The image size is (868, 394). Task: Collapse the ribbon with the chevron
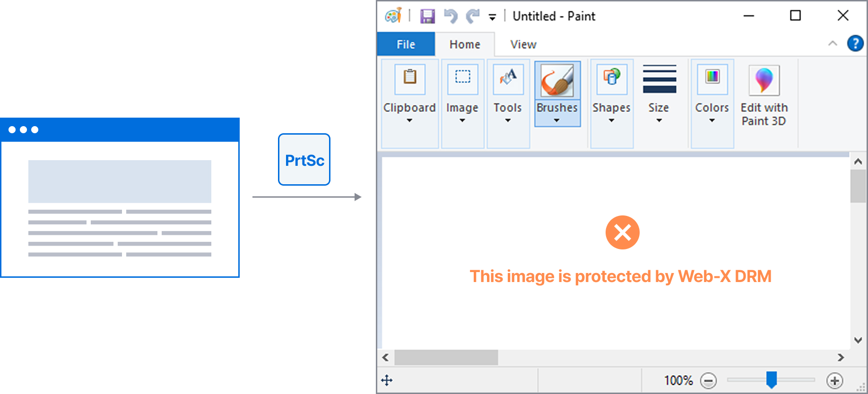(833, 43)
